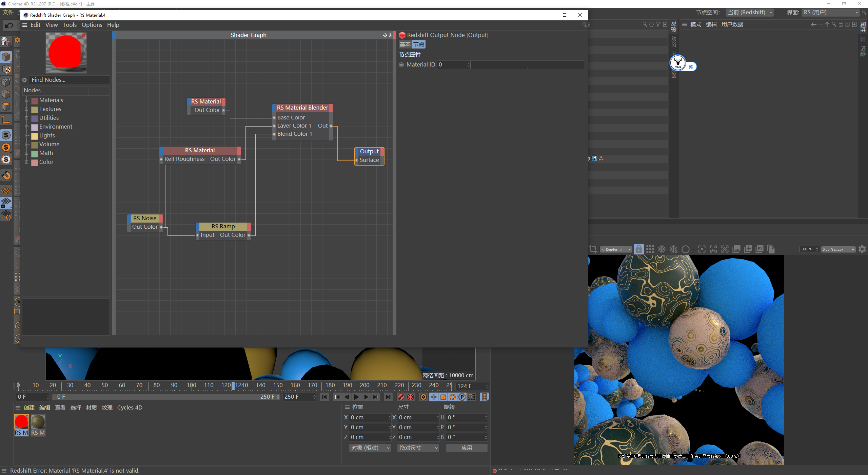Go to start of animation
This screenshot has height=475, width=868.
(x=324, y=397)
